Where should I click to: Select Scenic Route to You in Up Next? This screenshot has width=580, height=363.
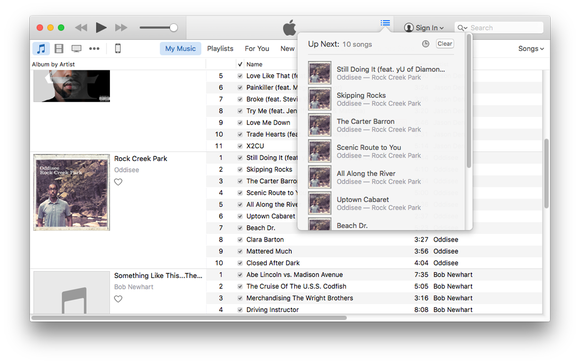click(x=381, y=151)
